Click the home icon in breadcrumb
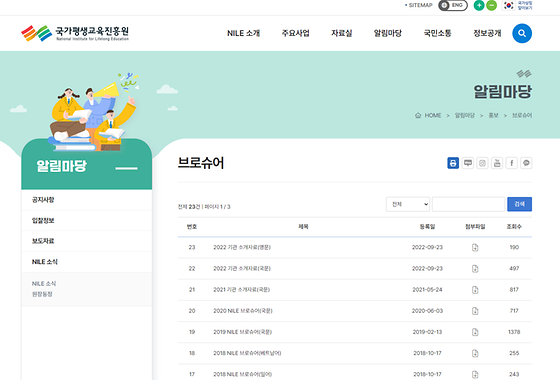The image size is (560, 380). 418,115
